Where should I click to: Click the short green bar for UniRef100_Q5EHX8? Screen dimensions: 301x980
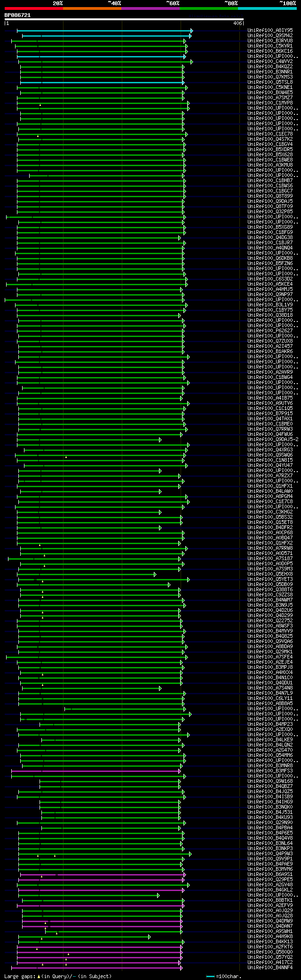tap(87, 574)
